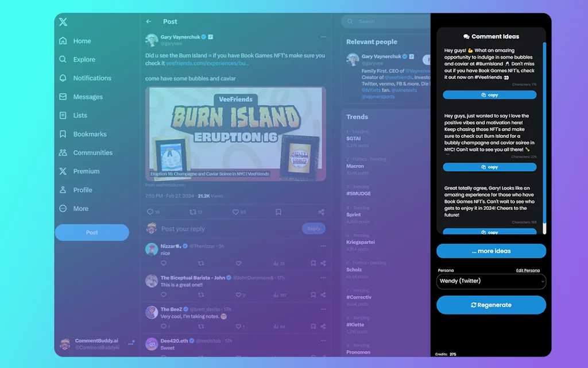Bookmark Gary Vaynerchuk's post
588x368 pixels.
click(x=278, y=212)
